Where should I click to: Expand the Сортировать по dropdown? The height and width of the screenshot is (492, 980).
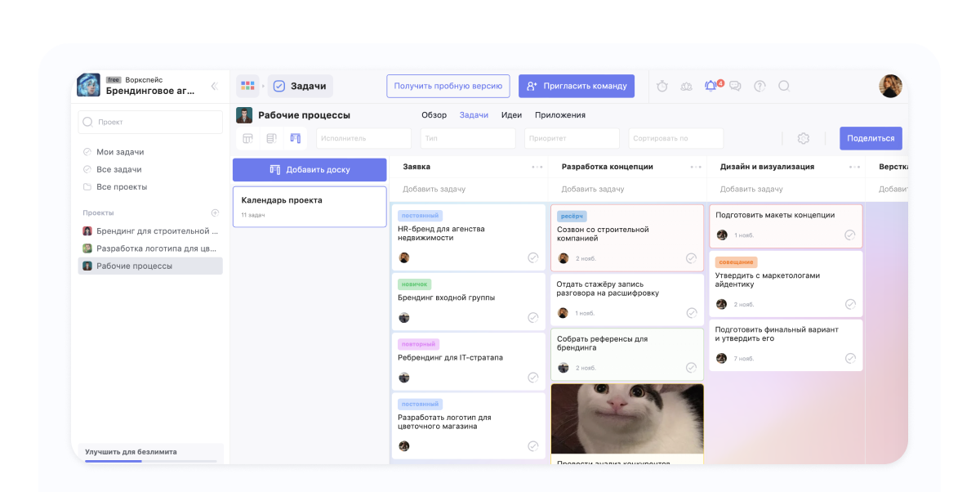click(675, 138)
